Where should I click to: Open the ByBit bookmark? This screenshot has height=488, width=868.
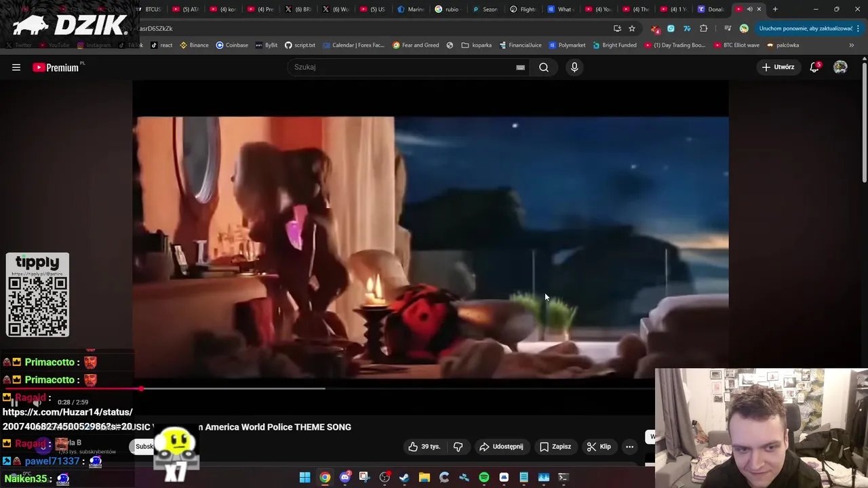[x=267, y=45]
